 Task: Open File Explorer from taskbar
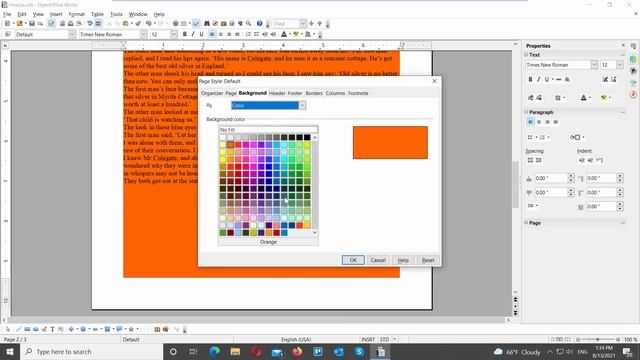[x=235, y=351]
